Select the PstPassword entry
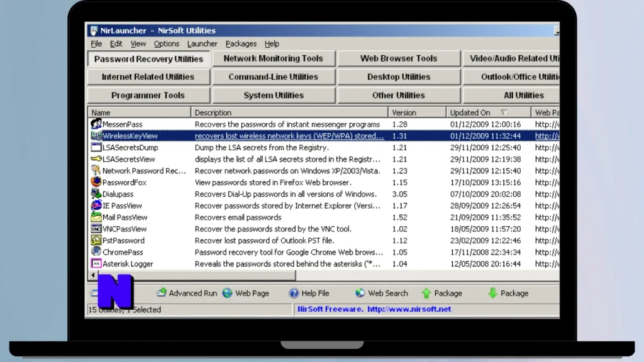Image resolution: width=644 pixels, height=362 pixels. [x=124, y=241]
